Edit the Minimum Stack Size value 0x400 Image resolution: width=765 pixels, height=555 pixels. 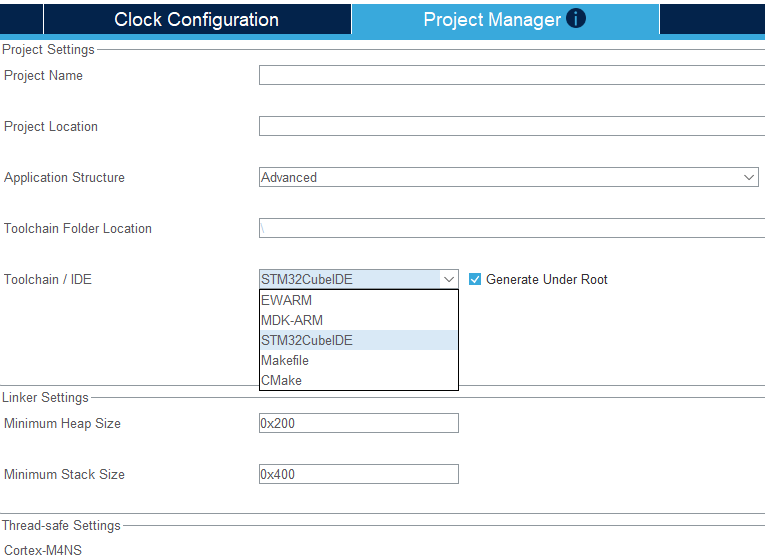coord(359,474)
